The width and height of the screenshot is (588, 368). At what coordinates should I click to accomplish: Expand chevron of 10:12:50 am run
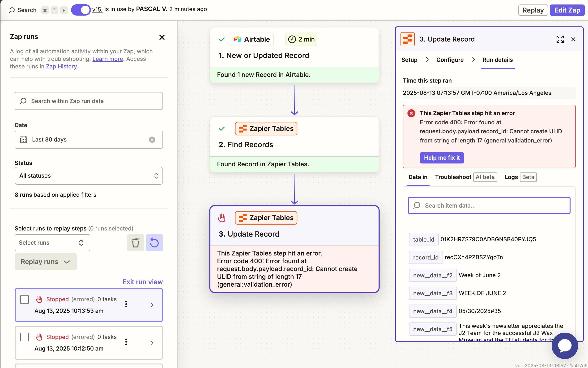tap(152, 343)
